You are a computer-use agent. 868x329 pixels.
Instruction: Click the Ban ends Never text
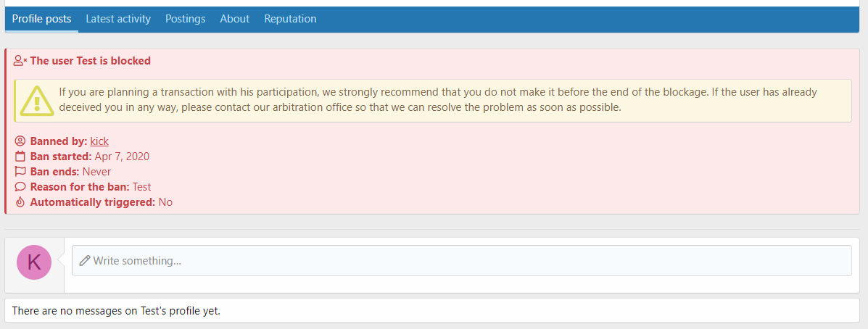point(96,172)
